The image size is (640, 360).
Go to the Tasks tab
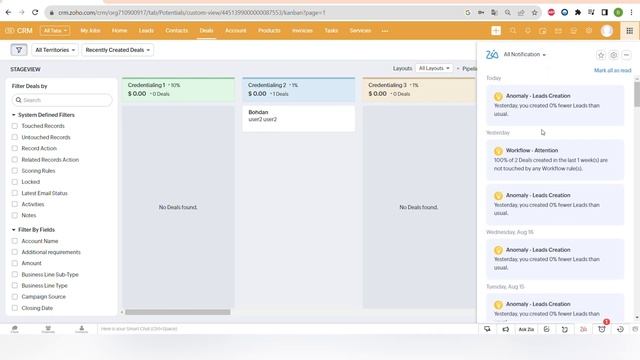pos(331,31)
